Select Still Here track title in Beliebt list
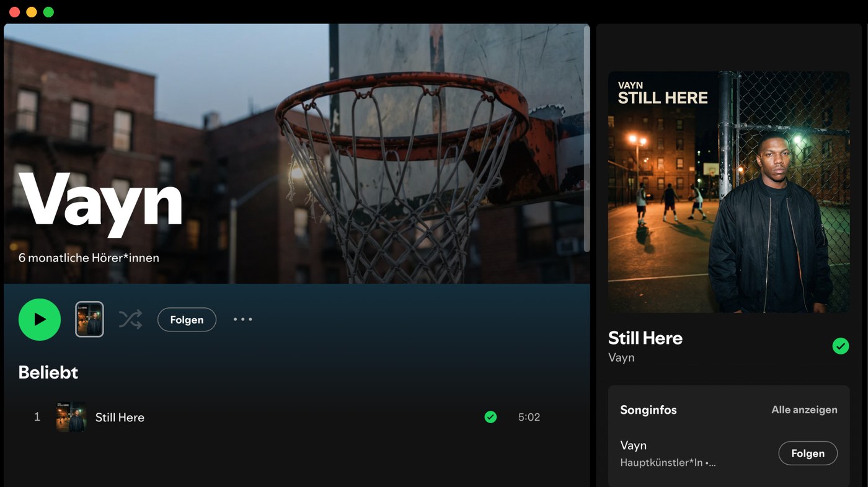This screenshot has width=868, height=487. click(x=120, y=418)
